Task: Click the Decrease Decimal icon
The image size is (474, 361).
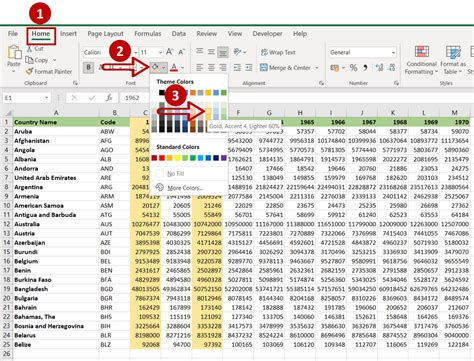Action: point(391,68)
